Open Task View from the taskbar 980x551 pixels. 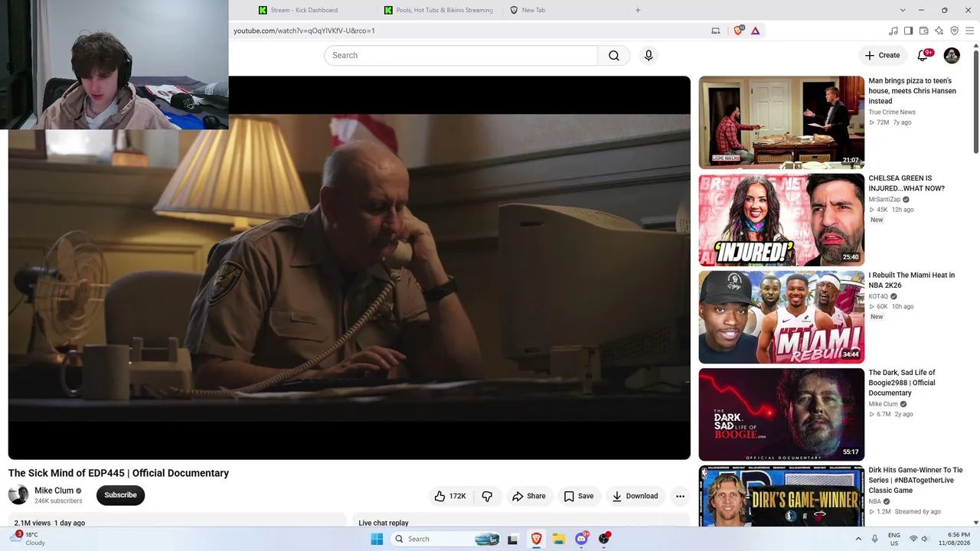click(512, 539)
